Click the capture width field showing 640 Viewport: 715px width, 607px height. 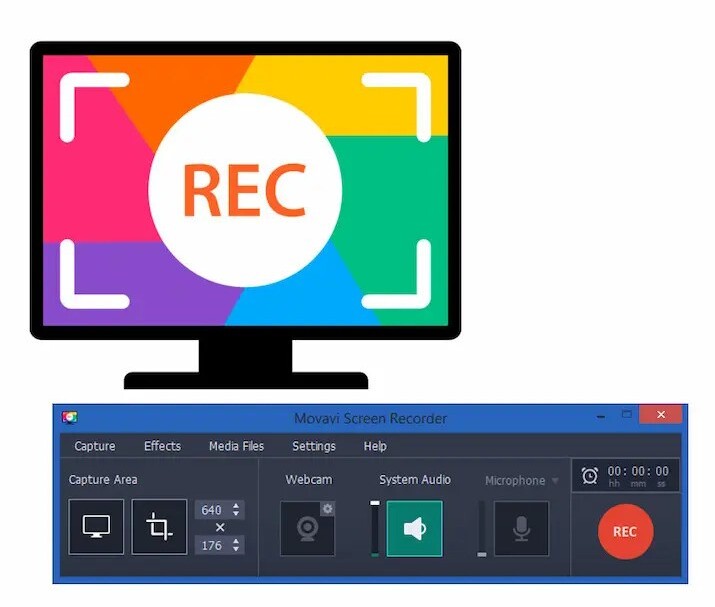point(212,509)
